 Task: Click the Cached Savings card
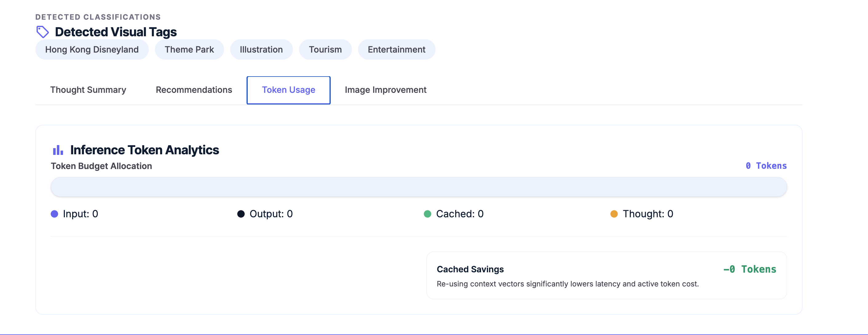[606, 275]
